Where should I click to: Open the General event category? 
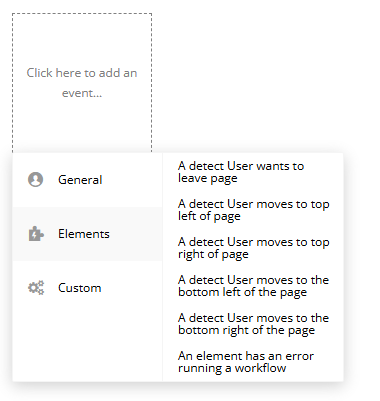point(87,180)
